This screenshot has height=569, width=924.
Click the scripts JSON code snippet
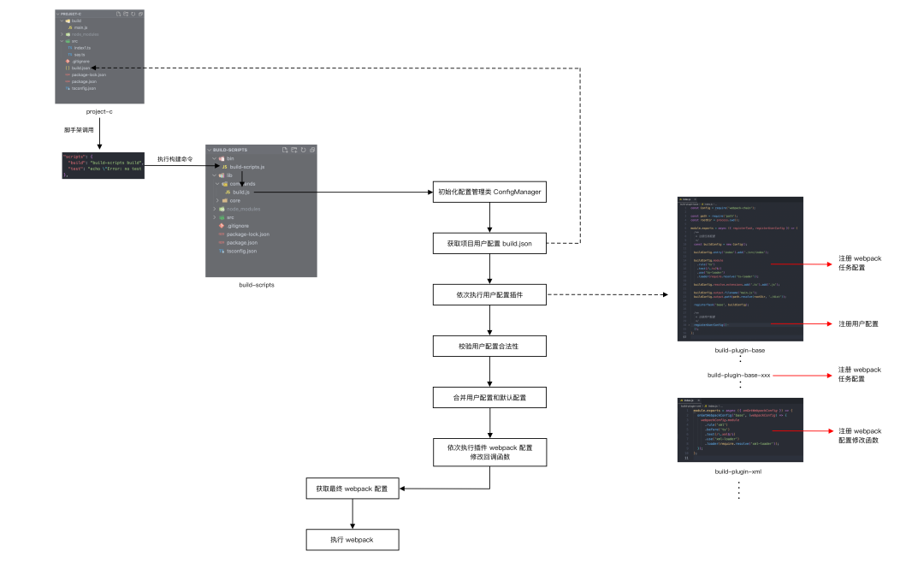click(104, 165)
